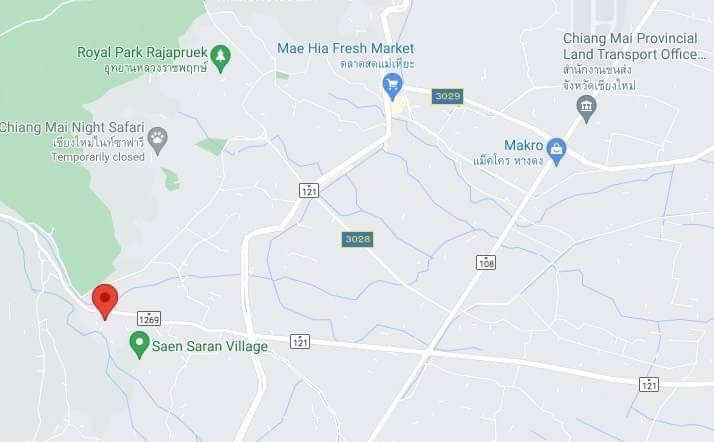This screenshot has width=714, height=442.
Task: Click the 121 marker near Saen Saran Village
Action: tap(300, 341)
